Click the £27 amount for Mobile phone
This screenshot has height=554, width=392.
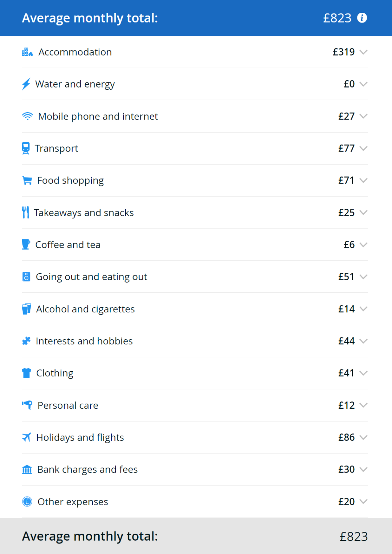pos(346,116)
